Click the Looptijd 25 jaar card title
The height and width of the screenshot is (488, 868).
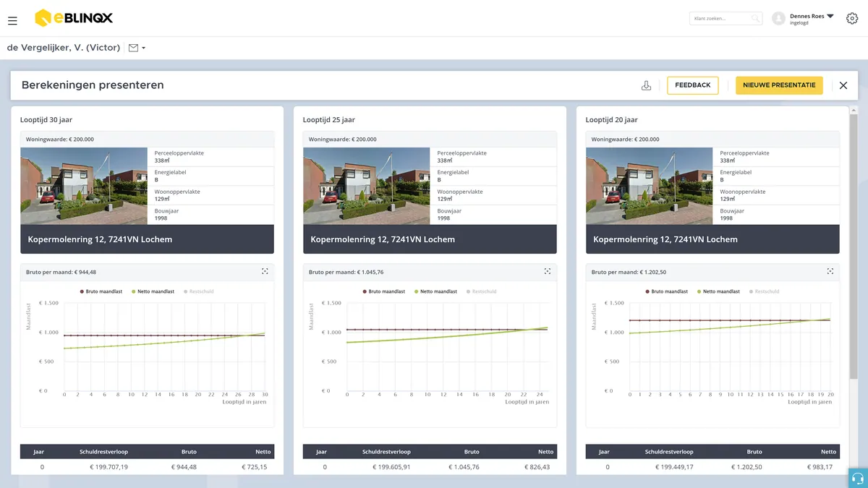[x=329, y=120]
